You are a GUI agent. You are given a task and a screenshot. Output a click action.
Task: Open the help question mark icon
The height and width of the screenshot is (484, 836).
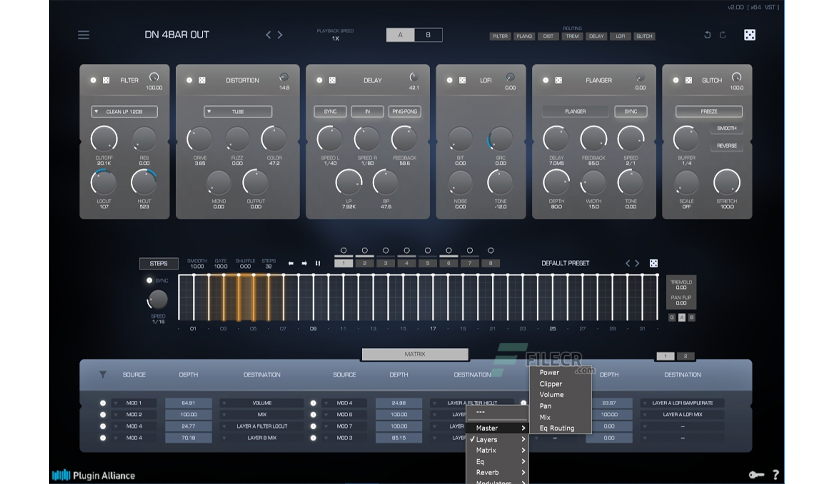(x=776, y=474)
